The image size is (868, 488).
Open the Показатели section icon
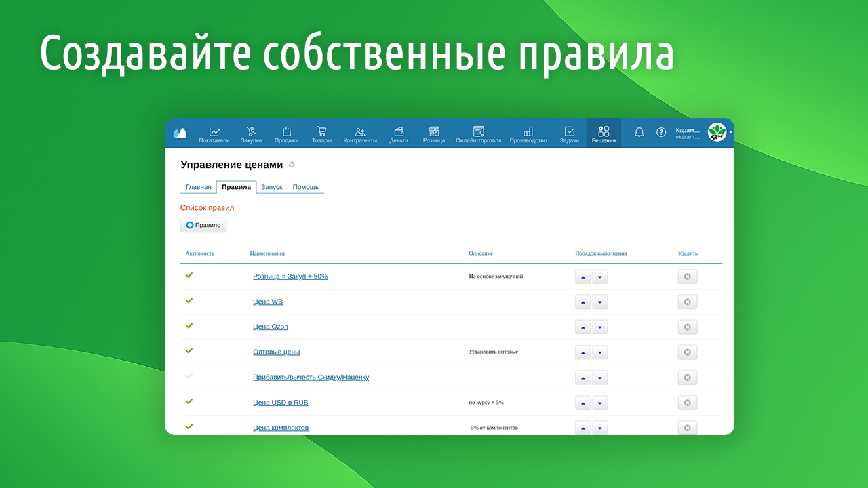coord(214,132)
